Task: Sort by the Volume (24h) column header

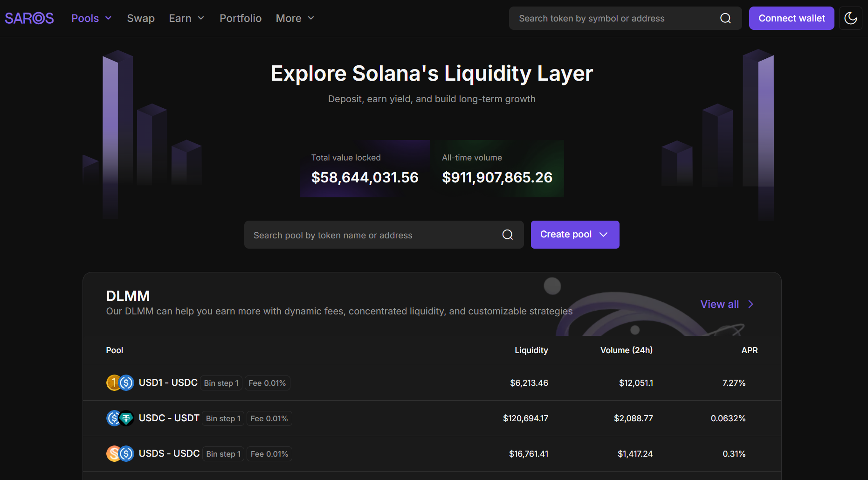Action: (x=626, y=350)
